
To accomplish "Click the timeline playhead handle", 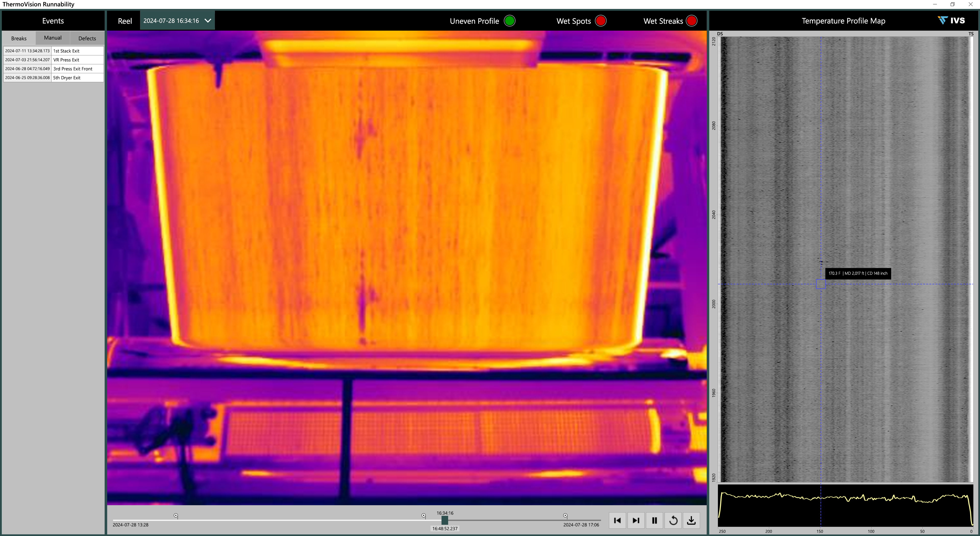I will (x=445, y=520).
